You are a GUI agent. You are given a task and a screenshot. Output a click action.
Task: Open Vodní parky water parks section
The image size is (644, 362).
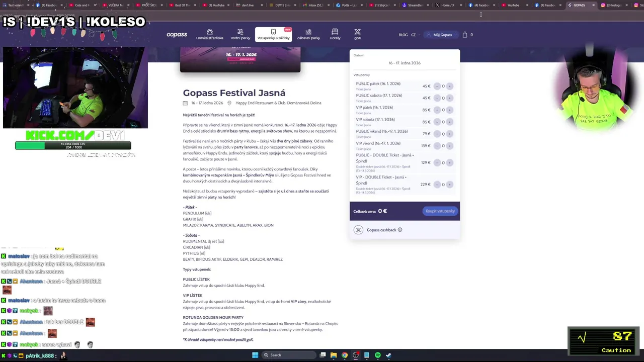point(240,34)
